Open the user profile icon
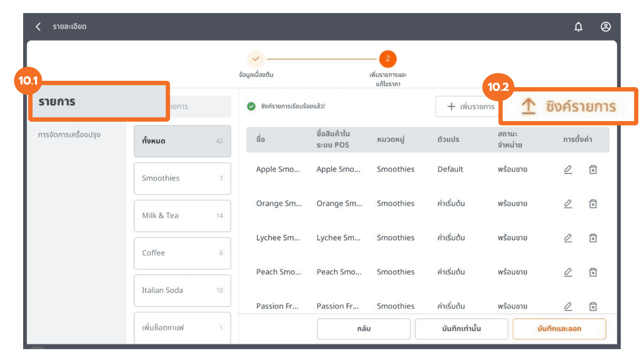This screenshot has height=362, width=644. point(605,26)
